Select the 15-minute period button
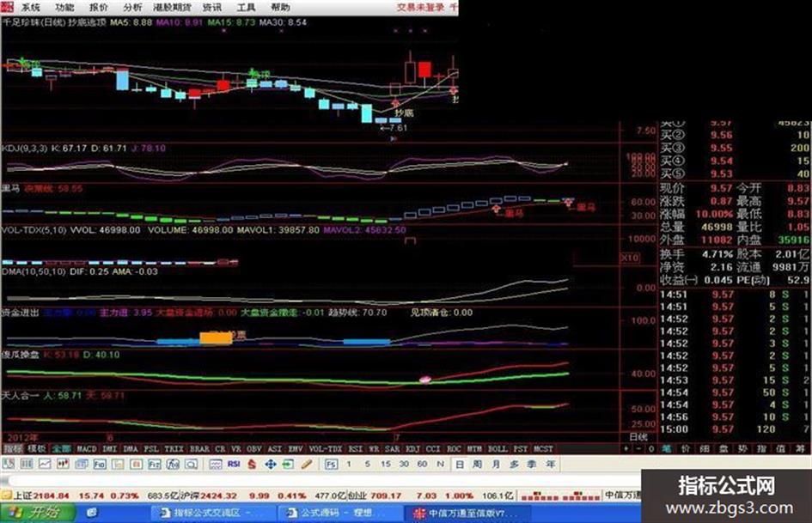This screenshot has width=812, height=523. (x=386, y=465)
